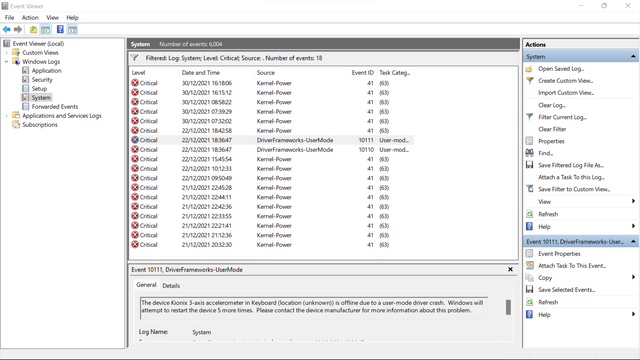Select Kernel-Power event at 22/12/2021 10:12:33

(x=271, y=169)
